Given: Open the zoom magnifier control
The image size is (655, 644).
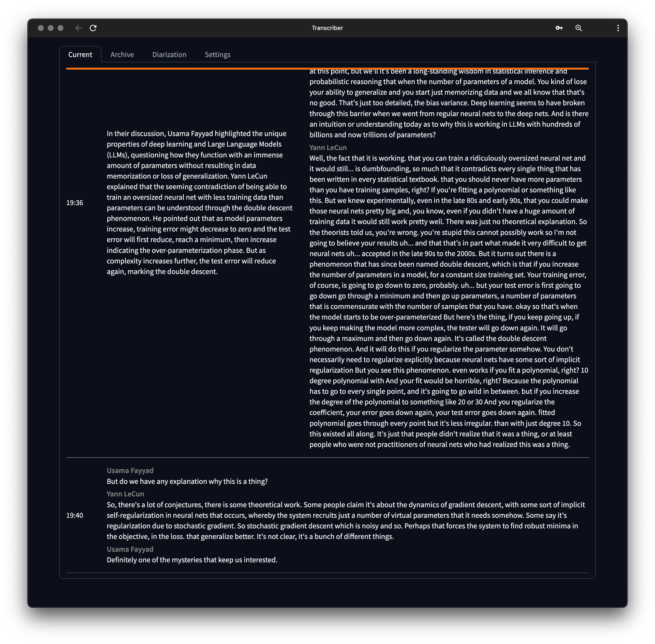Looking at the screenshot, I should pos(579,28).
